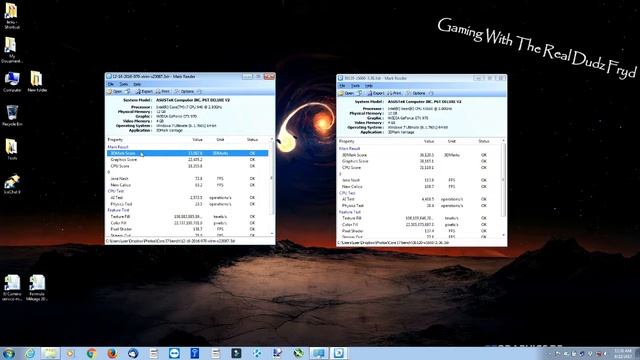Click the taskbar clock
This screenshot has width=640, height=360.
(622, 353)
